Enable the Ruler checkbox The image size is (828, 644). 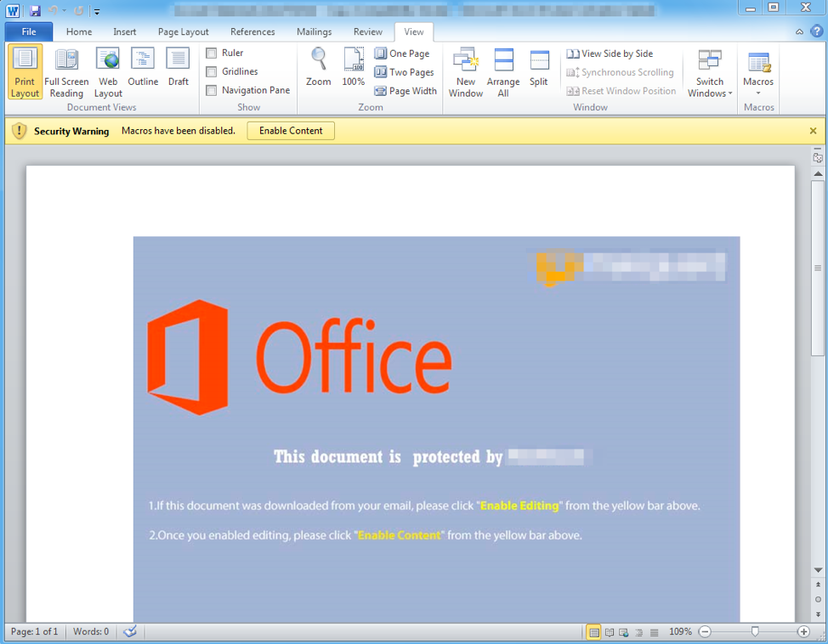click(212, 53)
